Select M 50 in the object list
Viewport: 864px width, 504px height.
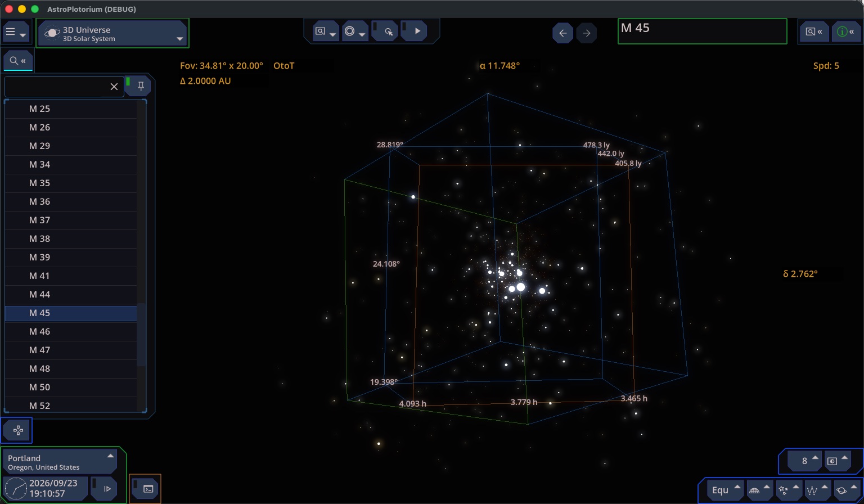[x=71, y=387]
